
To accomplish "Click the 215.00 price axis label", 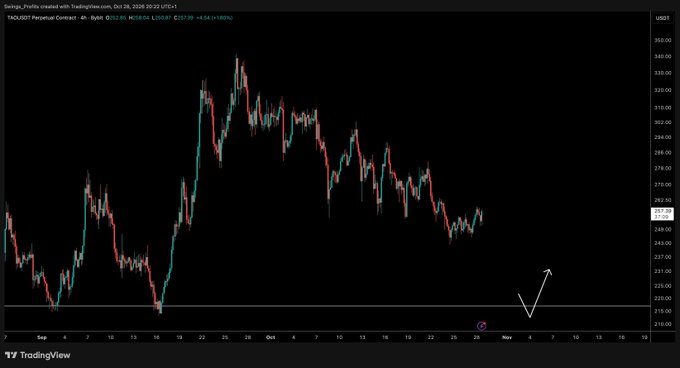I will 662,311.
